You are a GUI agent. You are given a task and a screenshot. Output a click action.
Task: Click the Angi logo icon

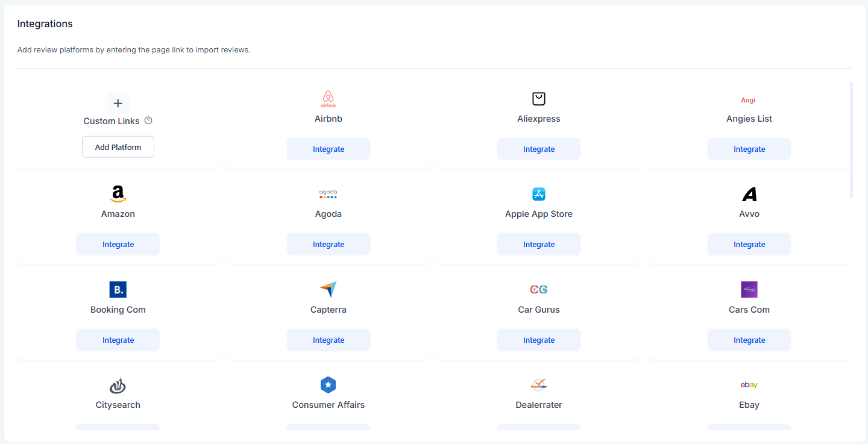pyautogui.click(x=749, y=100)
